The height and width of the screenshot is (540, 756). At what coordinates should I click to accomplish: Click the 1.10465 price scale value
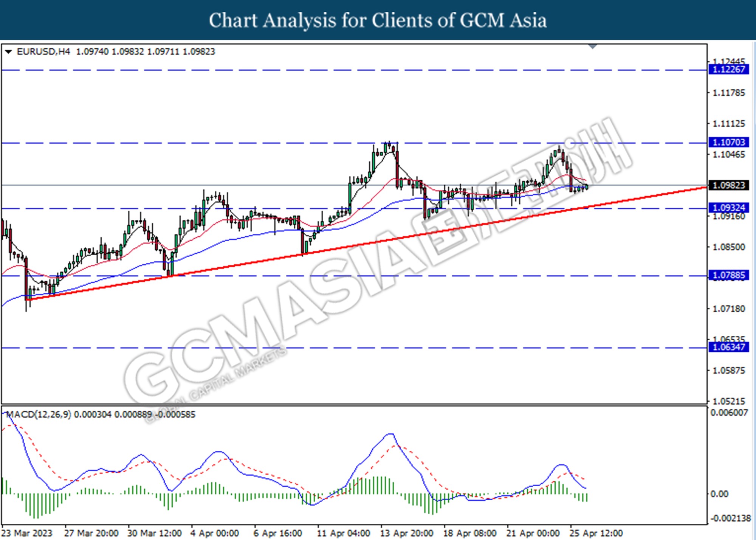point(729,155)
